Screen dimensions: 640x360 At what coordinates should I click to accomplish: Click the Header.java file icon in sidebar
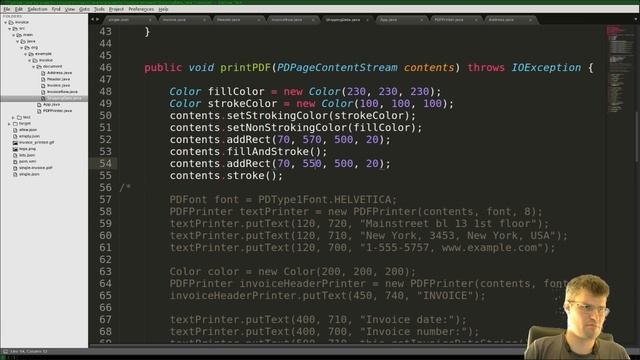(x=43, y=79)
